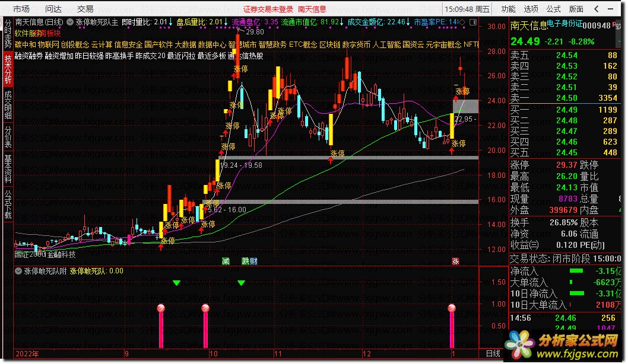The image size is (628, 364).
Task: Click the 元宇宙概念 concept tag
Action: click(444, 45)
